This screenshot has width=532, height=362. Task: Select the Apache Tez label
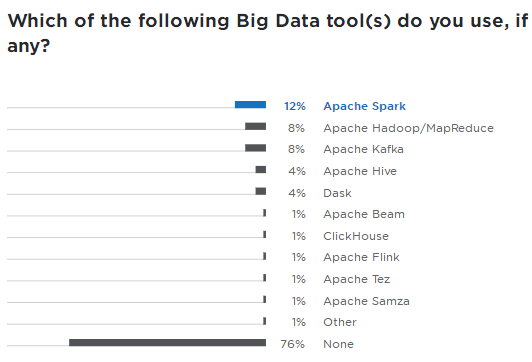(x=357, y=279)
